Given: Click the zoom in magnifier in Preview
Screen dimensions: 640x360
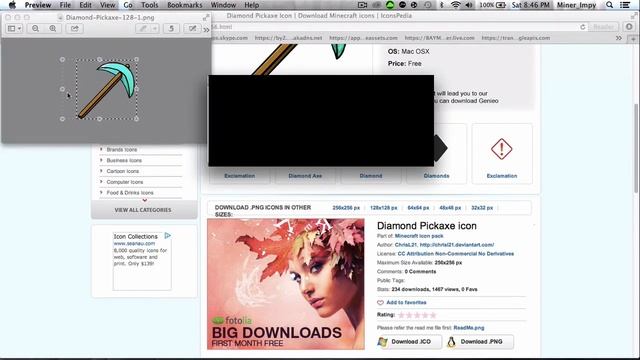Looking at the screenshot, I should pos(53,29).
